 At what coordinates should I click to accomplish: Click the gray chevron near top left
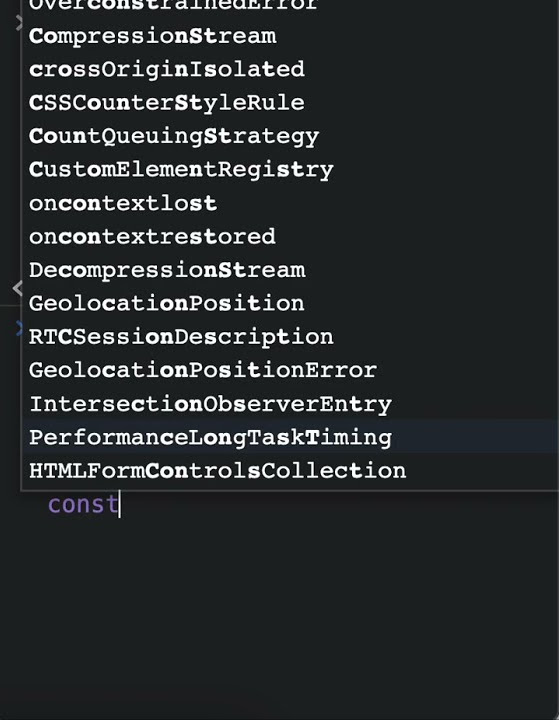[19, 22]
